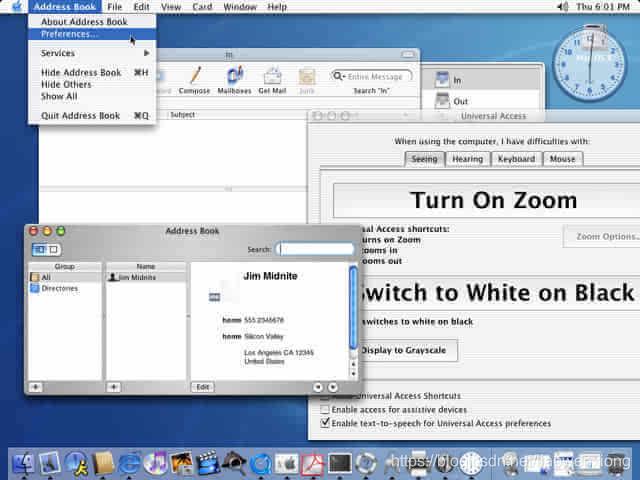Switch to the Keyboard tab
The image size is (640, 480).
(x=516, y=159)
